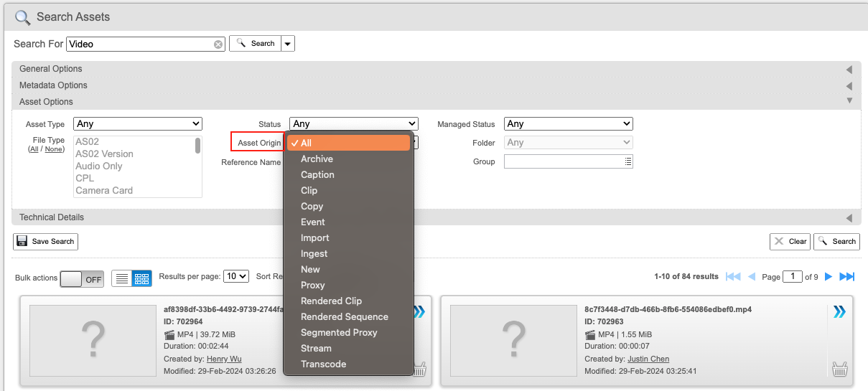
Task: Select Rendered Sequence from origin list
Action: pyautogui.click(x=345, y=317)
